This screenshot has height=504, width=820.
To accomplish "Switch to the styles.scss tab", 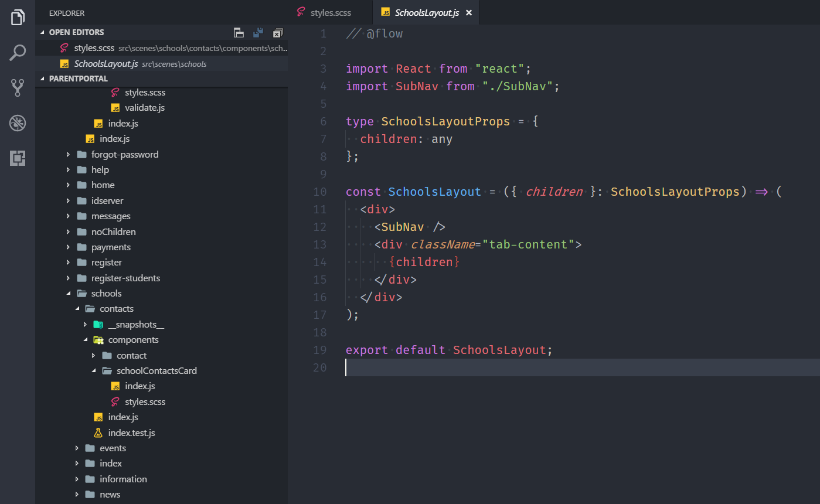I will tap(330, 12).
